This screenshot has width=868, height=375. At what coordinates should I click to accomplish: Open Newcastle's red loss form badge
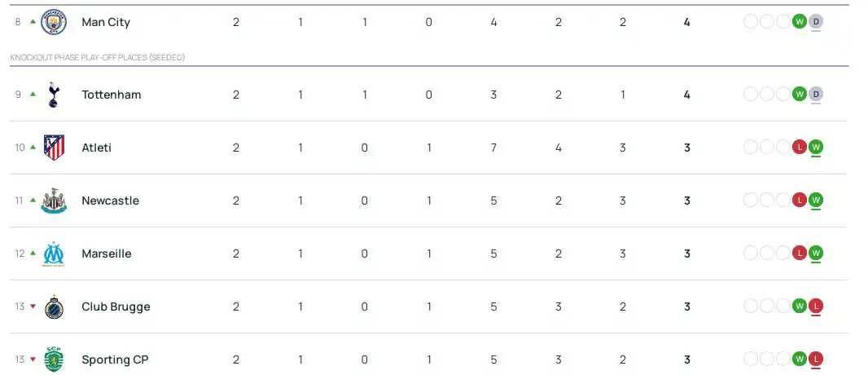coord(800,201)
